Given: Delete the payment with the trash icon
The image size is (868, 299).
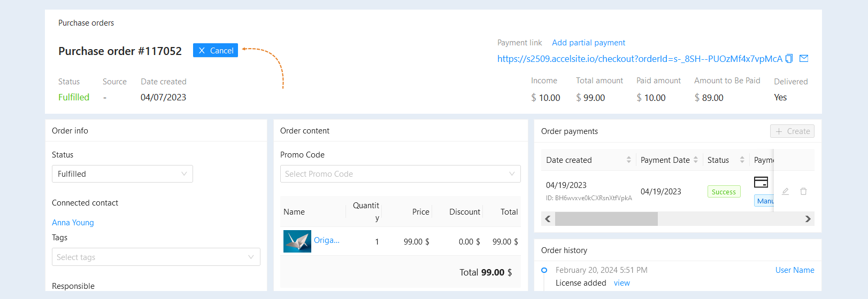Looking at the screenshot, I should tap(803, 191).
